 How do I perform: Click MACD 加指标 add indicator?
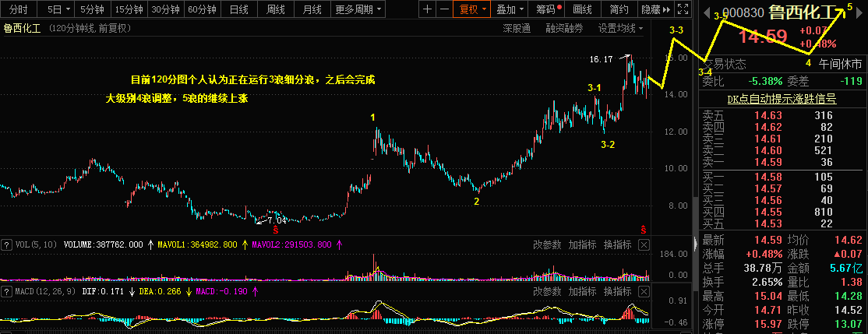[x=582, y=291]
